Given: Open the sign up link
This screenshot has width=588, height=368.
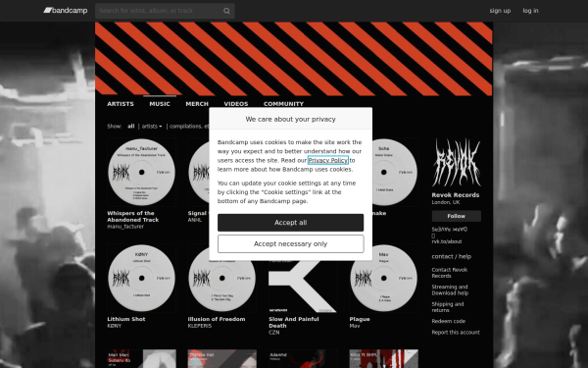Looking at the screenshot, I should 500,11.
